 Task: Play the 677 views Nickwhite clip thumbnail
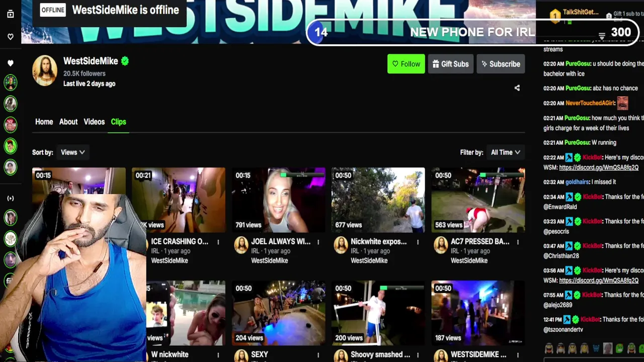pos(378,200)
